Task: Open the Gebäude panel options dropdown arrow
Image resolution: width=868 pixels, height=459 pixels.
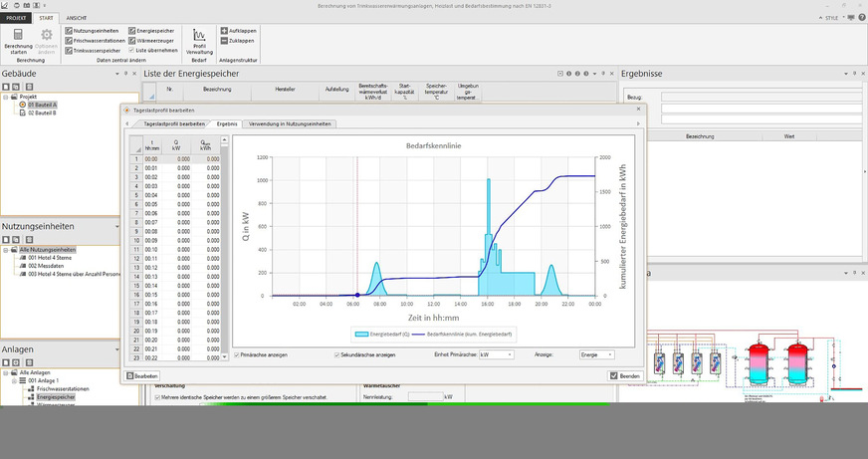Action: (x=117, y=74)
